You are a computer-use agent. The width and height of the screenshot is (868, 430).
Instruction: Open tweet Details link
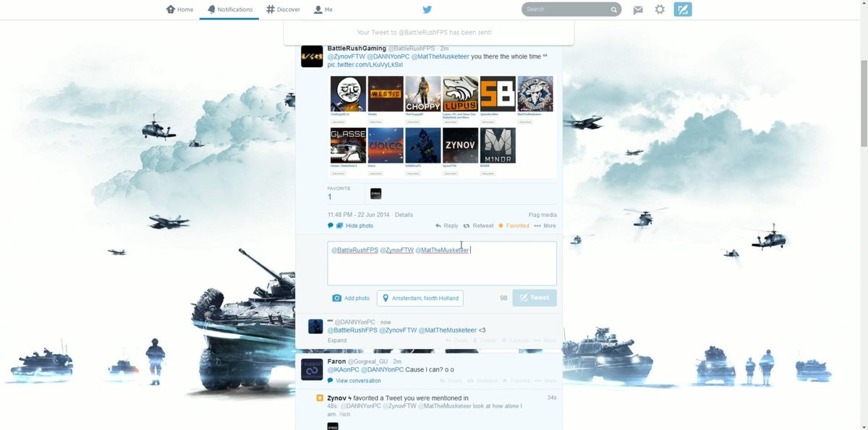[404, 215]
